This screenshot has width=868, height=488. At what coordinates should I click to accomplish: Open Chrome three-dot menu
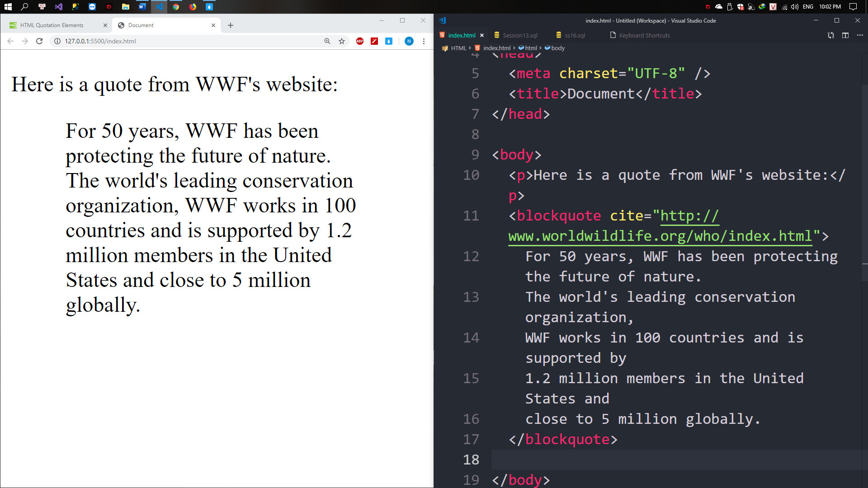[x=424, y=41]
